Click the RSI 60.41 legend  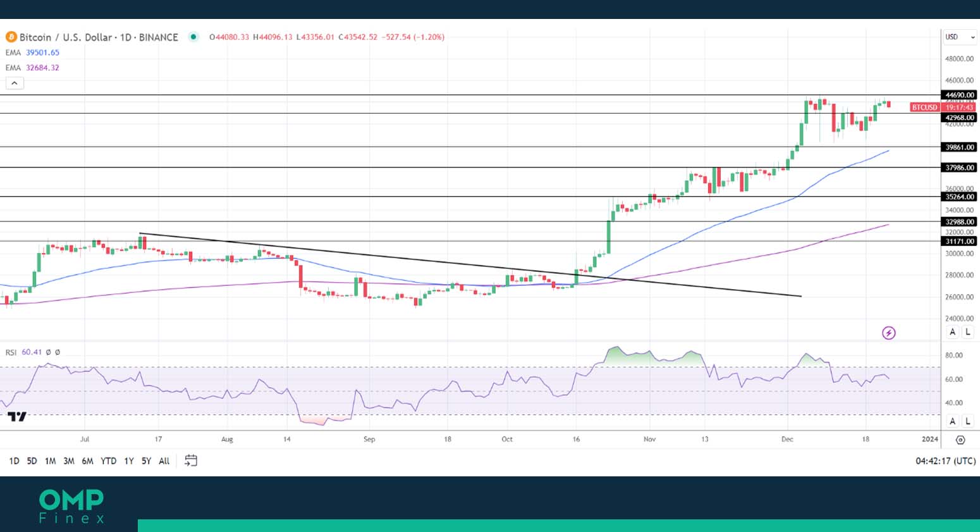[24, 352]
